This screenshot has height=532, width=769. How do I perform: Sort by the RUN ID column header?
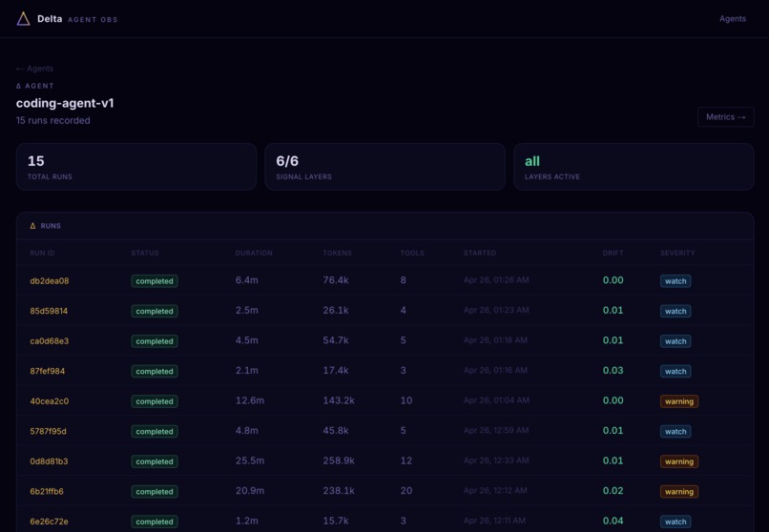(42, 253)
